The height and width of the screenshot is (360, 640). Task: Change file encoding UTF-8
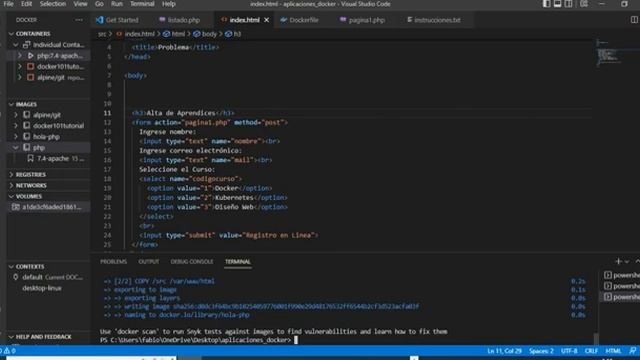(x=569, y=351)
